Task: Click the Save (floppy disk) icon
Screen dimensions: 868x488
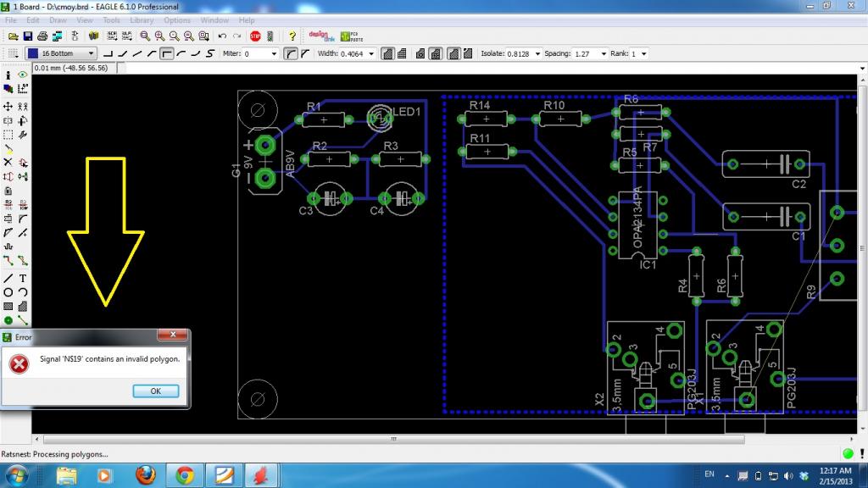Action: click(28, 36)
